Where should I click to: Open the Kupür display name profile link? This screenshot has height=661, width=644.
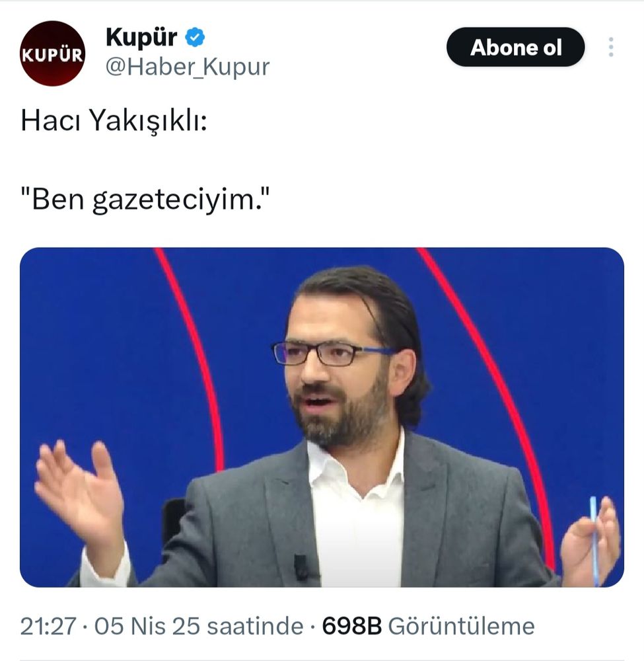point(141,37)
